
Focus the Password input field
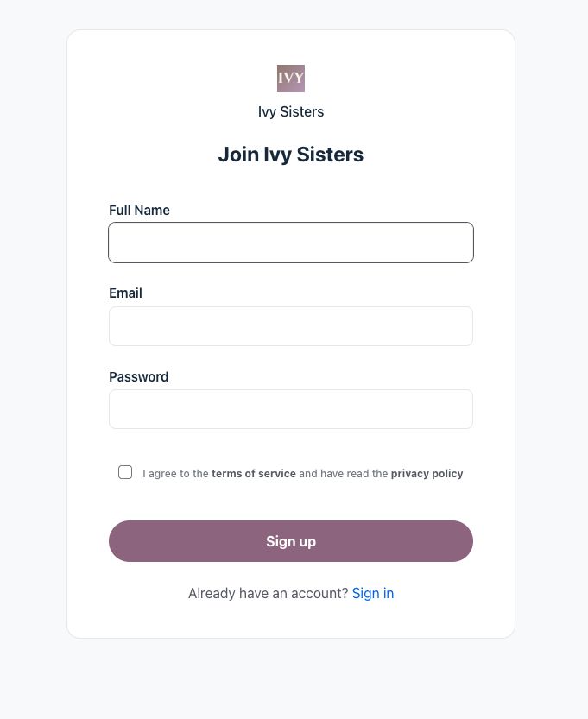click(x=291, y=409)
